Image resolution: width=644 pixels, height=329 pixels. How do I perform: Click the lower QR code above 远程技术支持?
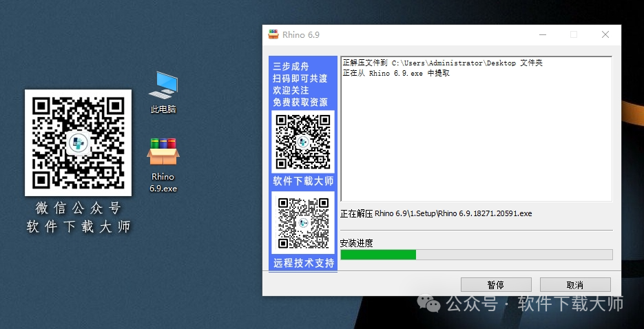(302, 223)
